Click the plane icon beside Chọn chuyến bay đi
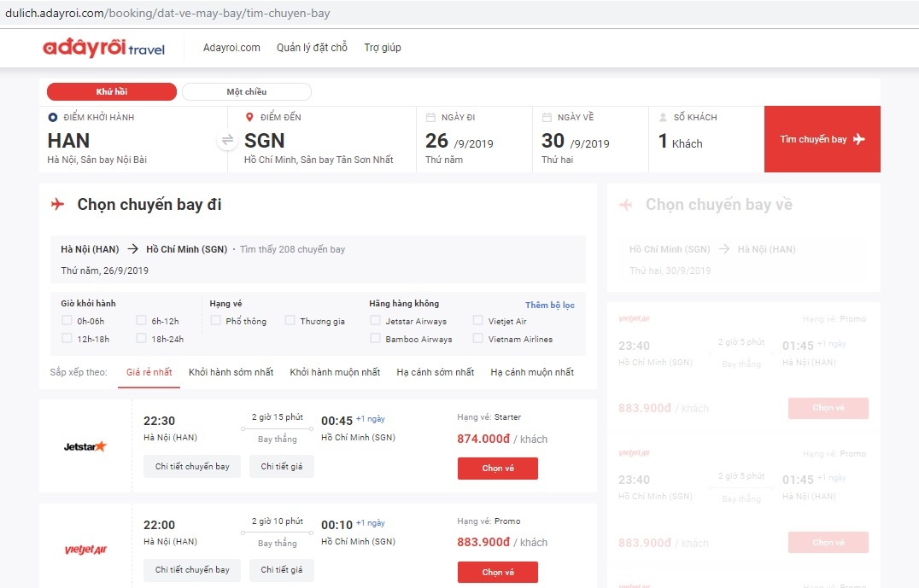919x588 pixels. click(60, 204)
